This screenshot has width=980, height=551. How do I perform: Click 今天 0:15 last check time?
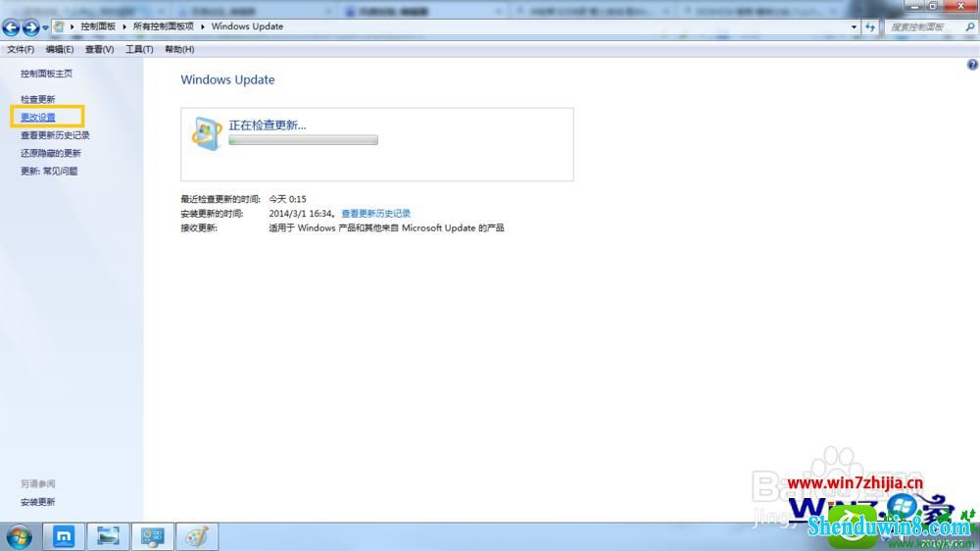[287, 199]
